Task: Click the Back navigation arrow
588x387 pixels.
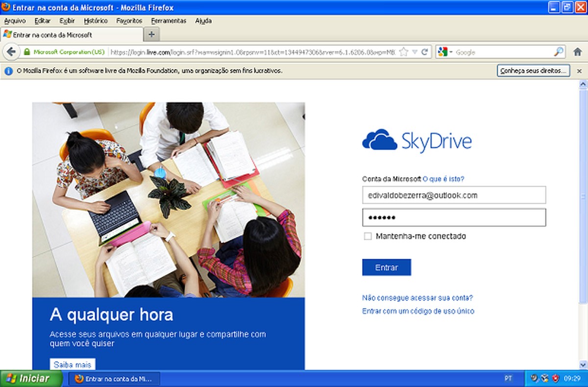Action: 11,52
